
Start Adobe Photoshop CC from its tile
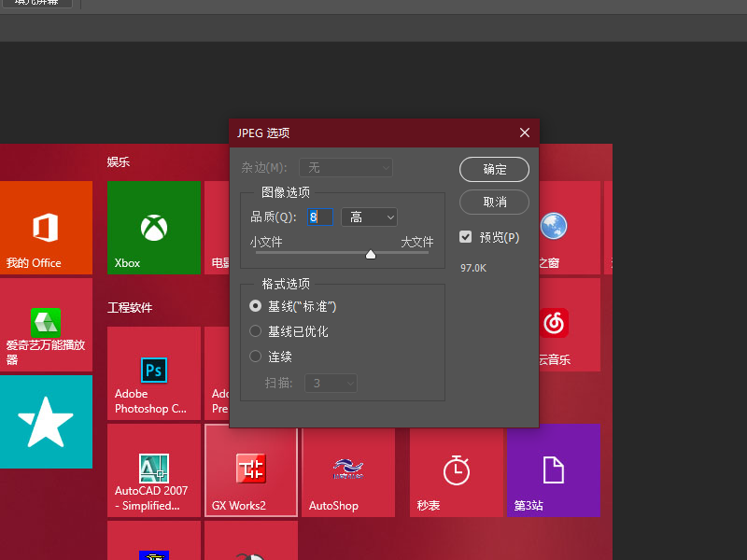[153, 373]
